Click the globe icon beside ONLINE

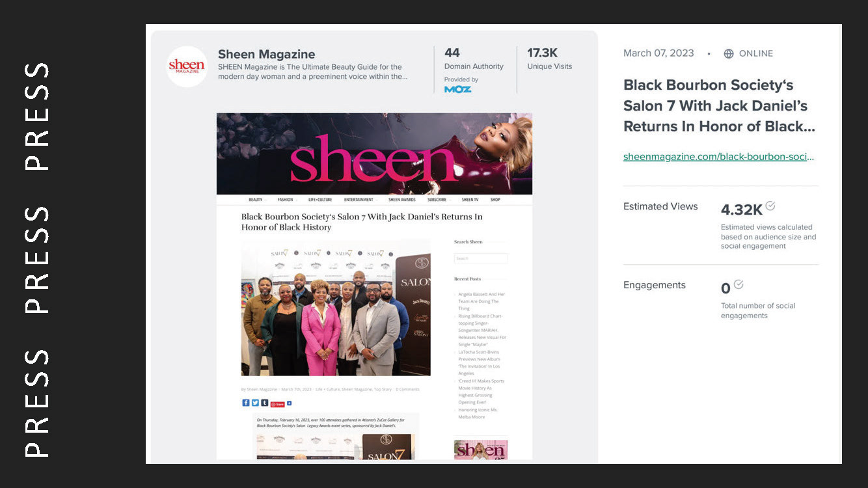tap(729, 53)
